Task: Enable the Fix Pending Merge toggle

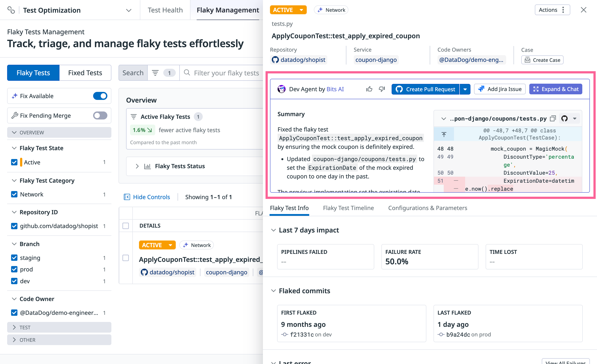Action: click(100, 115)
